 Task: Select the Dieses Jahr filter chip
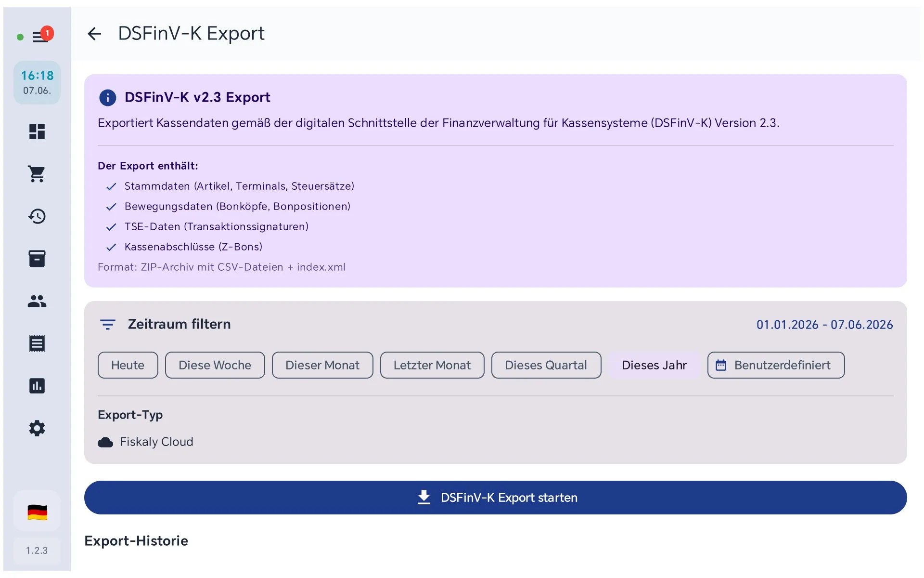pos(654,365)
